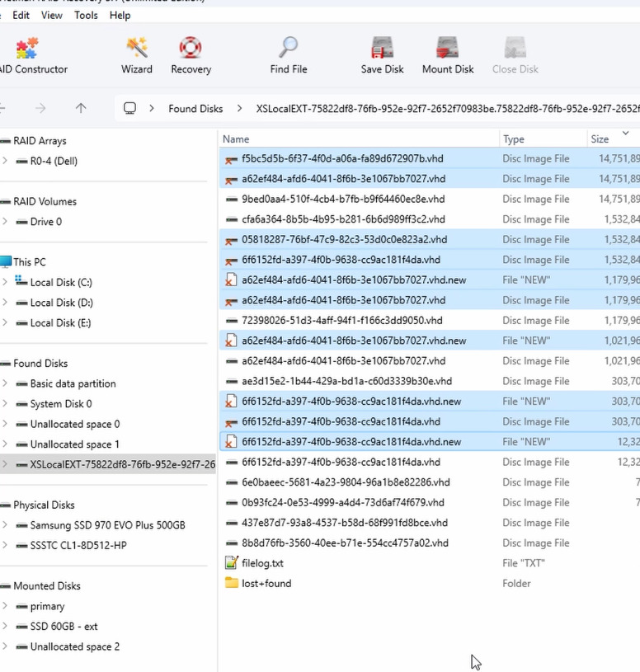Select a62ef484 vhd.new file sized 1,179,96
The height and width of the screenshot is (672, 640).
[430, 280]
